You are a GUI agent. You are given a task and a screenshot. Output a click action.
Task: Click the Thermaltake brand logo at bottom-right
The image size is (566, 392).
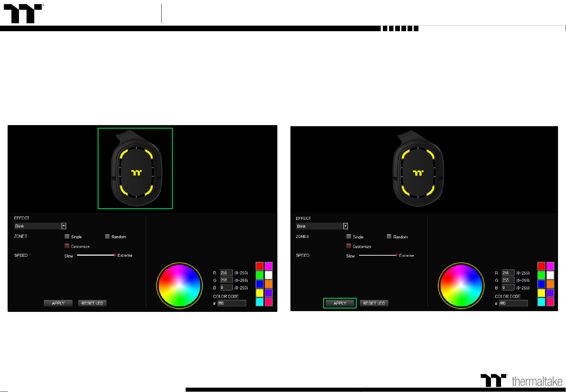[x=521, y=380]
